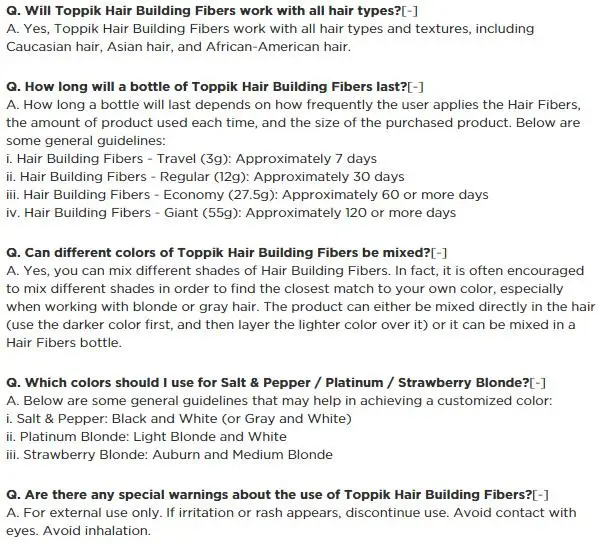Click the 'mix different shades' answer paragraph
Viewport: 600px width, 543px height.
[x=301, y=307]
